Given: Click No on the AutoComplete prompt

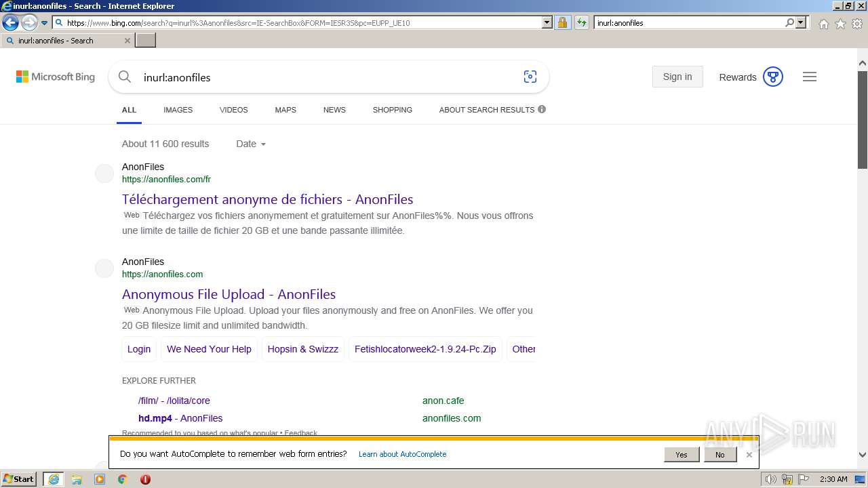Looking at the screenshot, I should click(x=720, y=455).
